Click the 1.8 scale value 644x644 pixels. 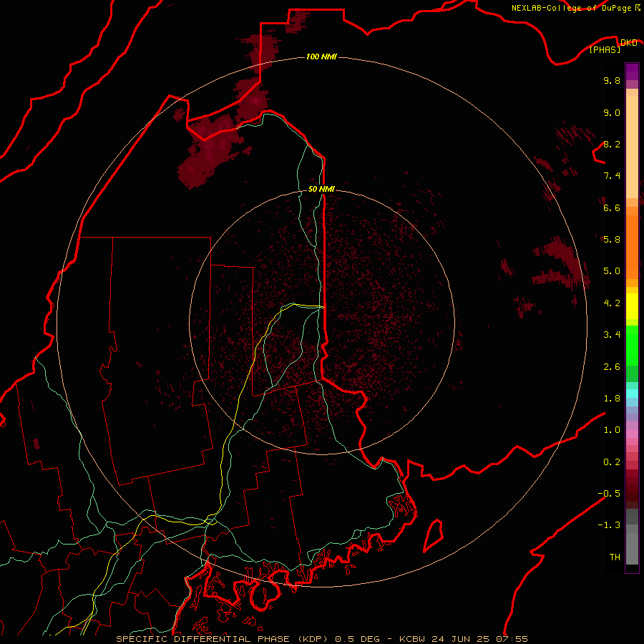612,399
